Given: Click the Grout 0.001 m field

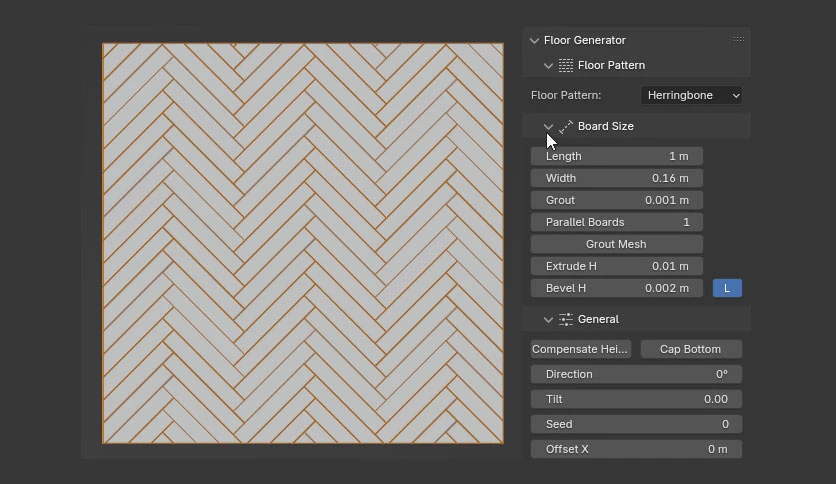Looking at the screenshot, I should (617, 200).
